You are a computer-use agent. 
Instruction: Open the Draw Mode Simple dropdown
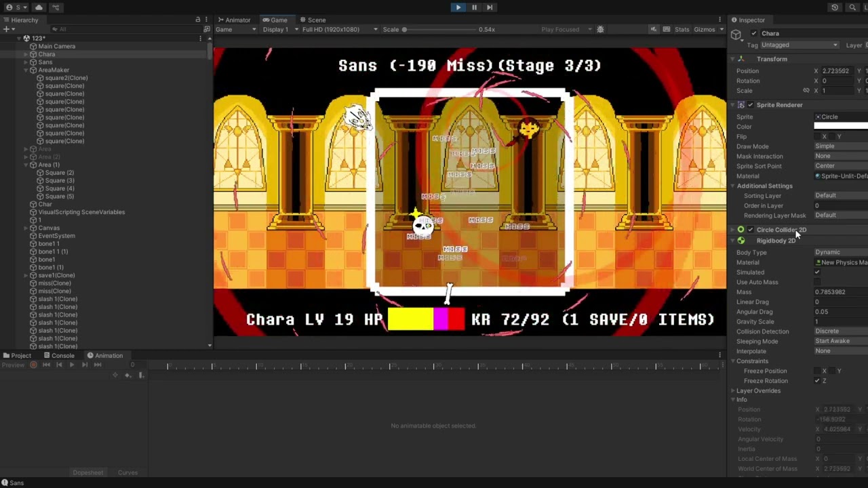pos(841,146)
